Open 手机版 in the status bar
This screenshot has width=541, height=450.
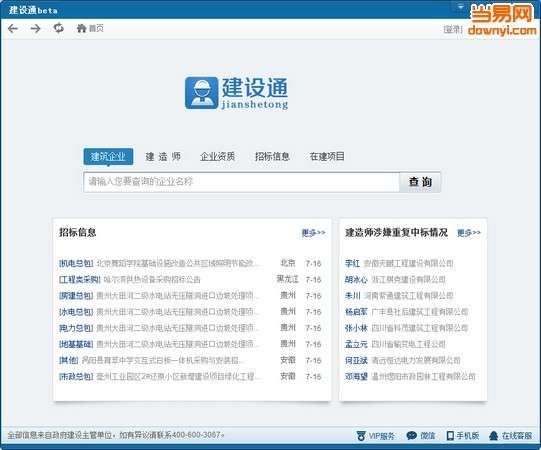[463, 436]
